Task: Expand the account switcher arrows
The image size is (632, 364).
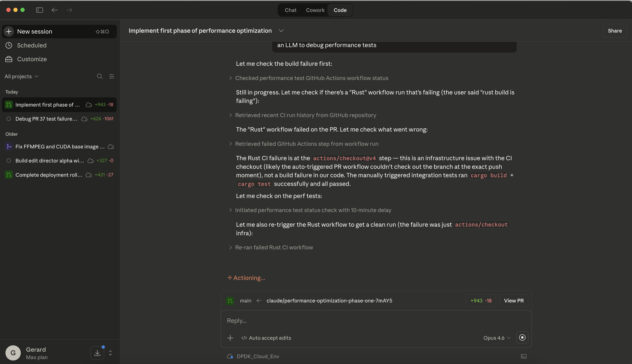Action: 110,353
